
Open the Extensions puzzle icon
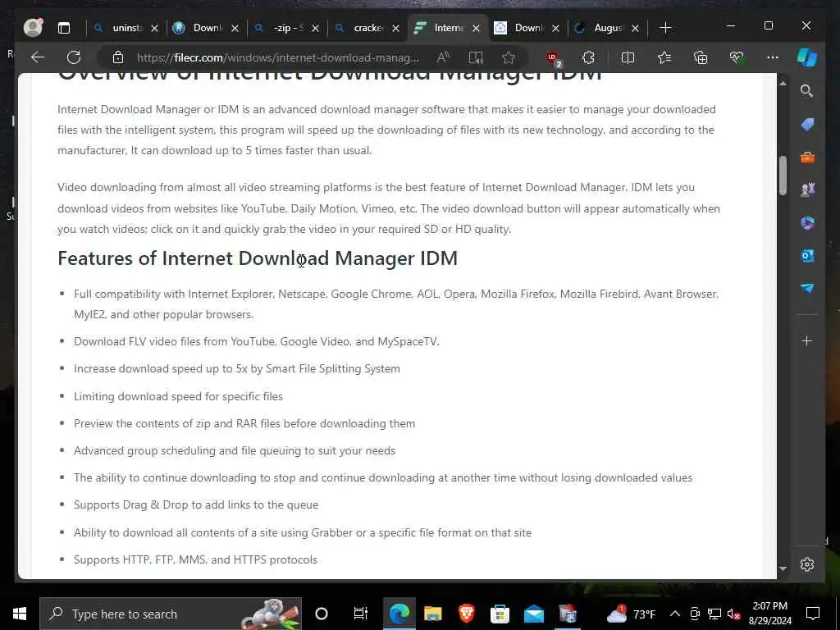click(x=588, y=57)
